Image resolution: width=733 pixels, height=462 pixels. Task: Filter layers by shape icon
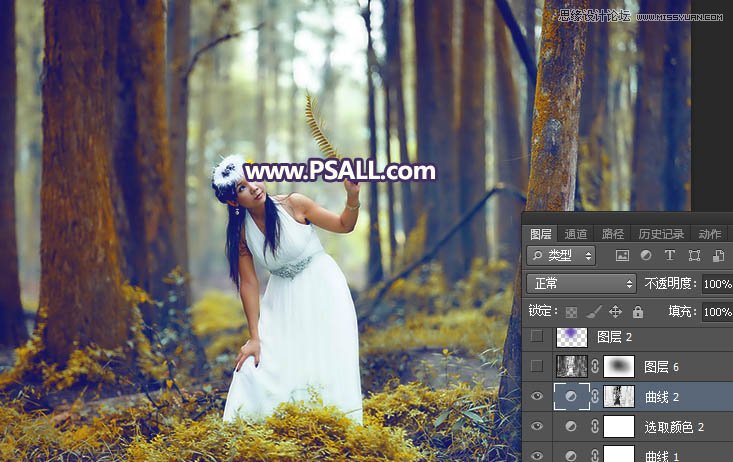pos(694,255)
